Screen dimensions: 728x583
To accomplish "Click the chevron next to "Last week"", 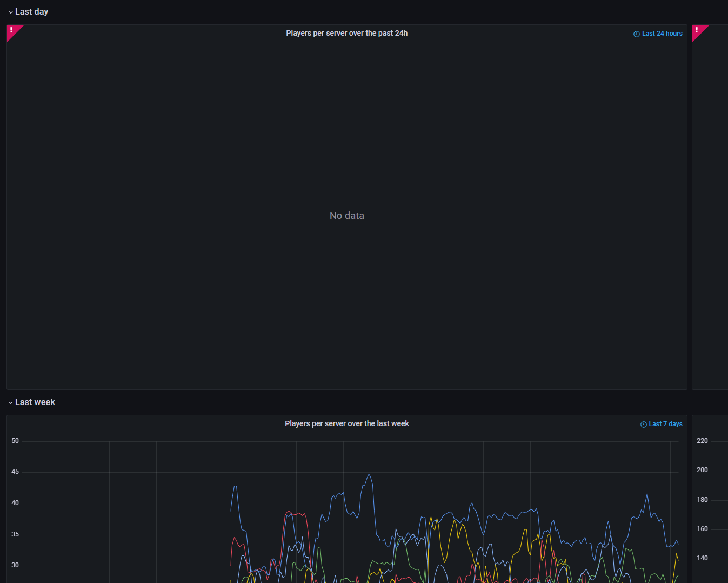I will [10, 402].
